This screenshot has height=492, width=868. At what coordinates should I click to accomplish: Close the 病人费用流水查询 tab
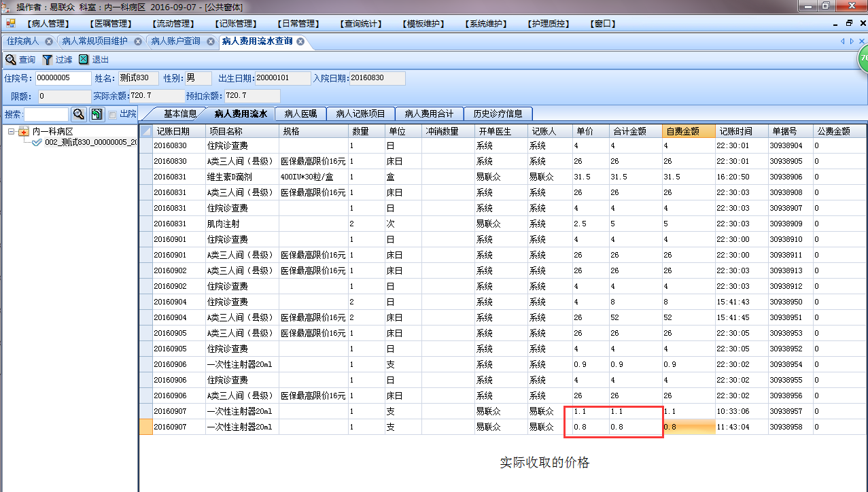300,41
